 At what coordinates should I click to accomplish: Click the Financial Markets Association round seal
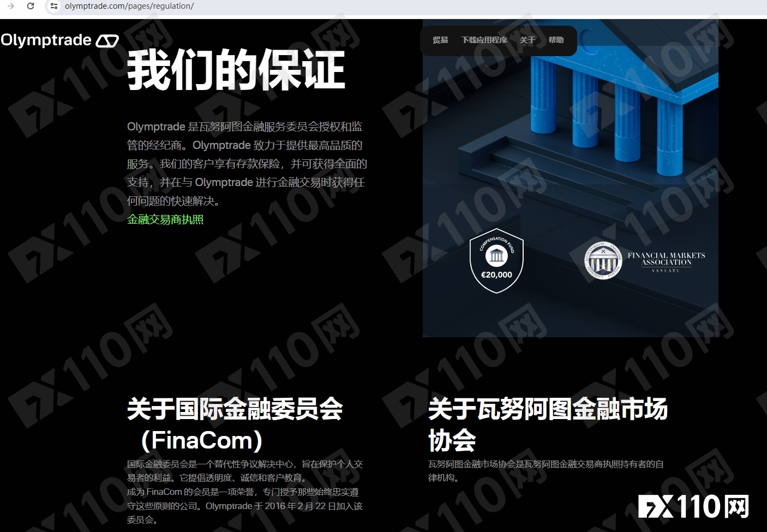tap(603, 260)
